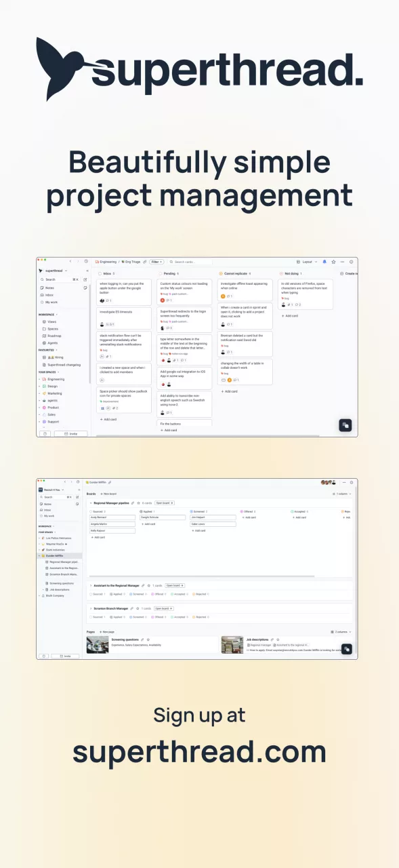
Task: Click the Search cards field
Action: click(190, 262)
